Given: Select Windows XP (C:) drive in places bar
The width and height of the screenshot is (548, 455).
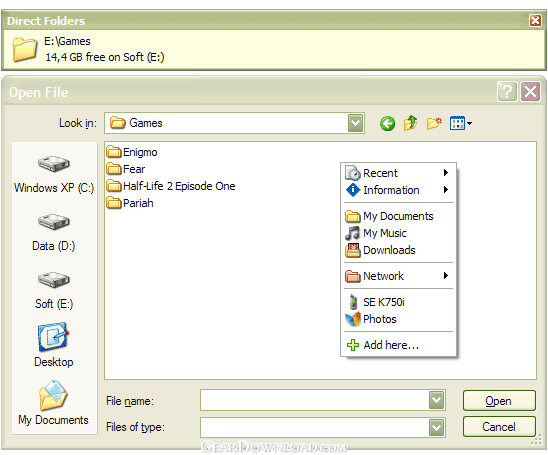Looking at the screenshot, I should 54,174.
